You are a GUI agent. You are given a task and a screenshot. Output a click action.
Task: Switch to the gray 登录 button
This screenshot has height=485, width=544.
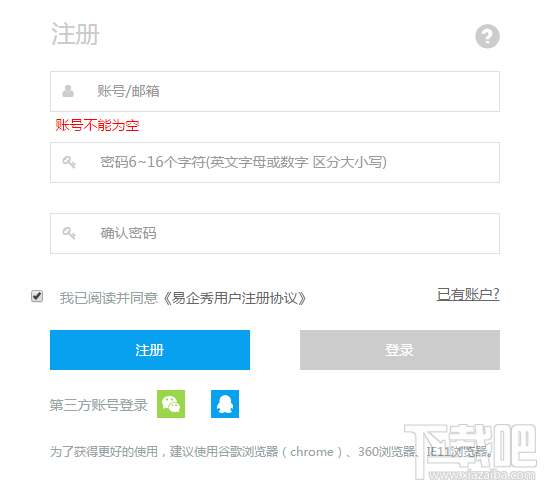pyautogui.click(x=400, y=350)
